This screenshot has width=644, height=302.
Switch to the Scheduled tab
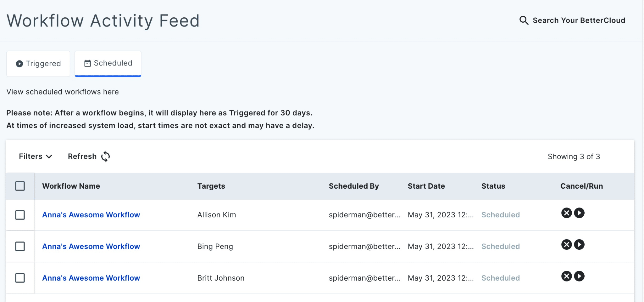(108, 63)
